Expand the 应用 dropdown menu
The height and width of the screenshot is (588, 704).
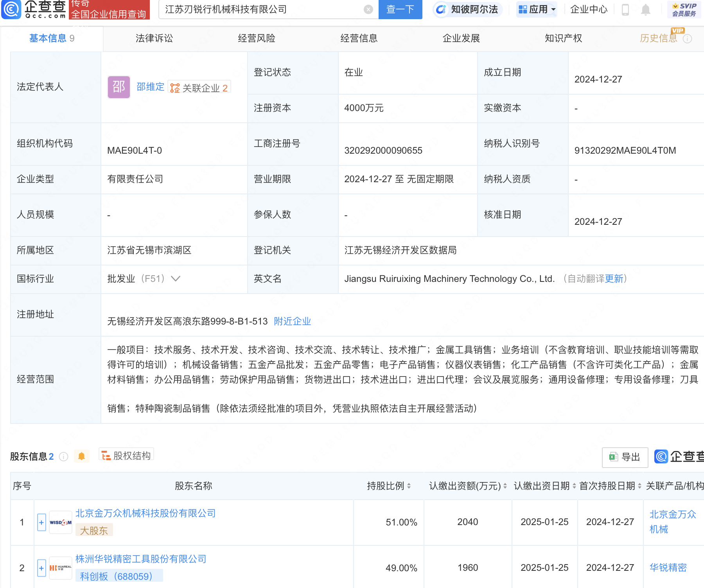[537, 9]
